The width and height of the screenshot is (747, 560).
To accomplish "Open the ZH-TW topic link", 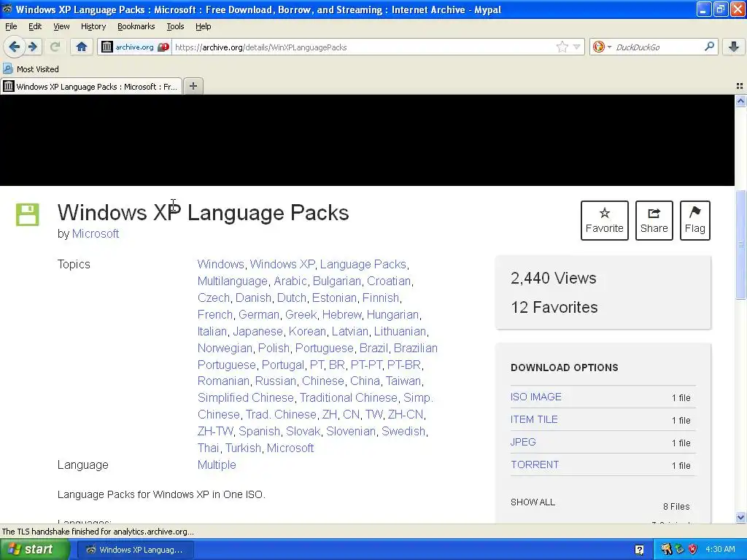I will (215, 431).
